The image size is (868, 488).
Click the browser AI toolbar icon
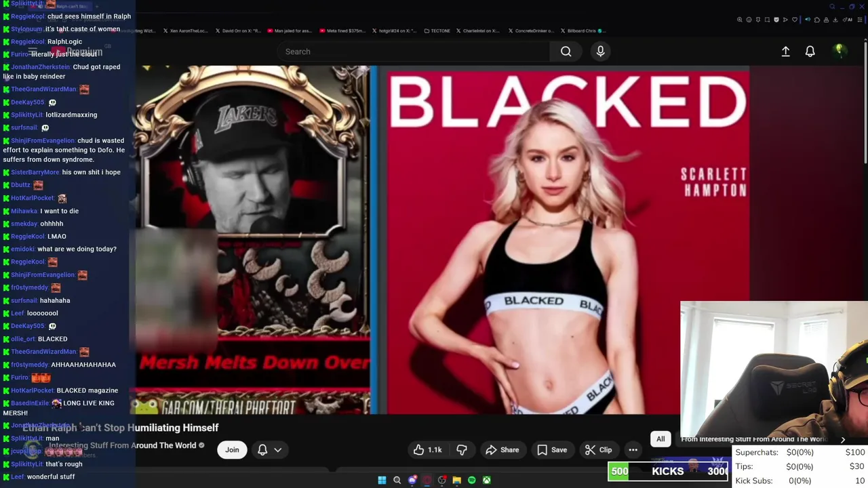pyautogui.click(x=848, y=20)
